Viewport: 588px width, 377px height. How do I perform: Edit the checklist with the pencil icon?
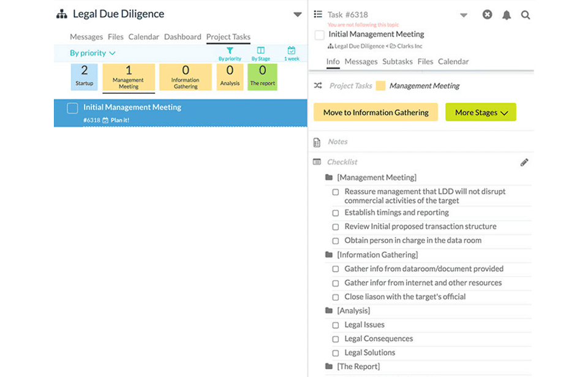tap(524, 162)
